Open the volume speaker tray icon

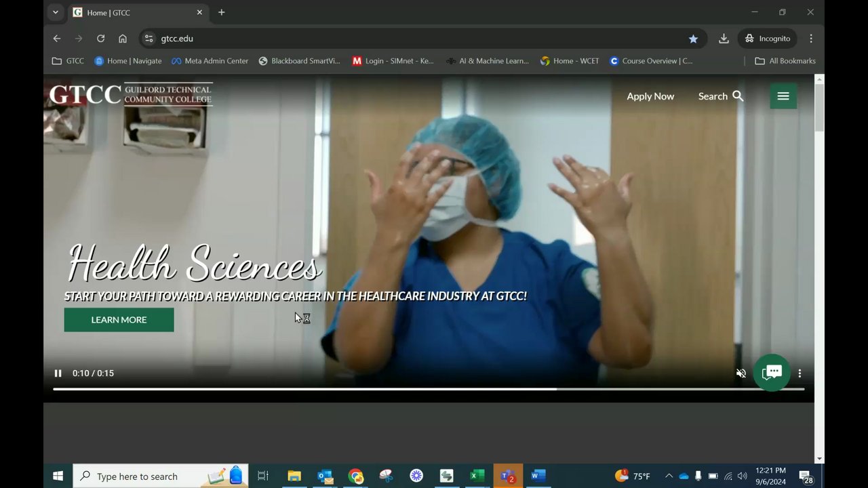(742, 476)
